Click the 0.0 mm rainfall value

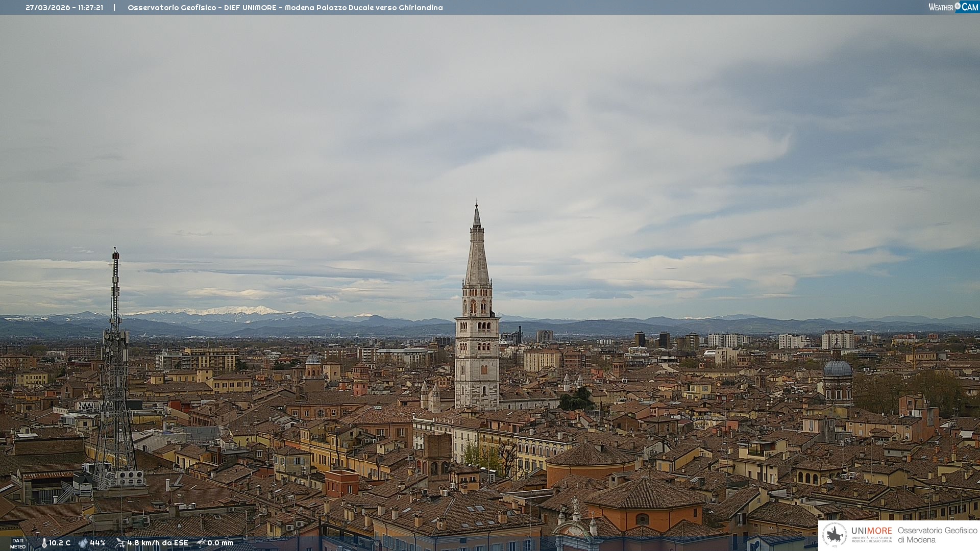point(220,543)
